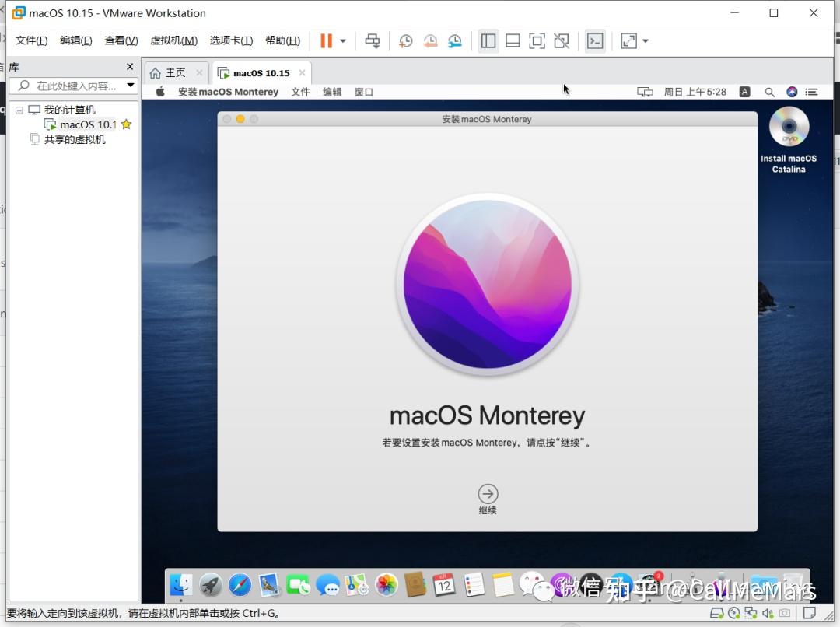The image size is (840, 627).
Task: Open the 文件(F) menu in VMware
Action: pos(31,40)
